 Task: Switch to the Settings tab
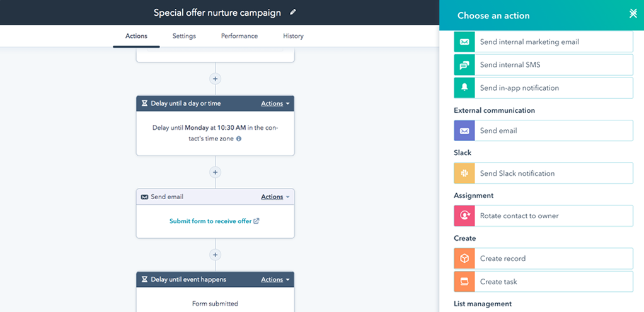184,36
